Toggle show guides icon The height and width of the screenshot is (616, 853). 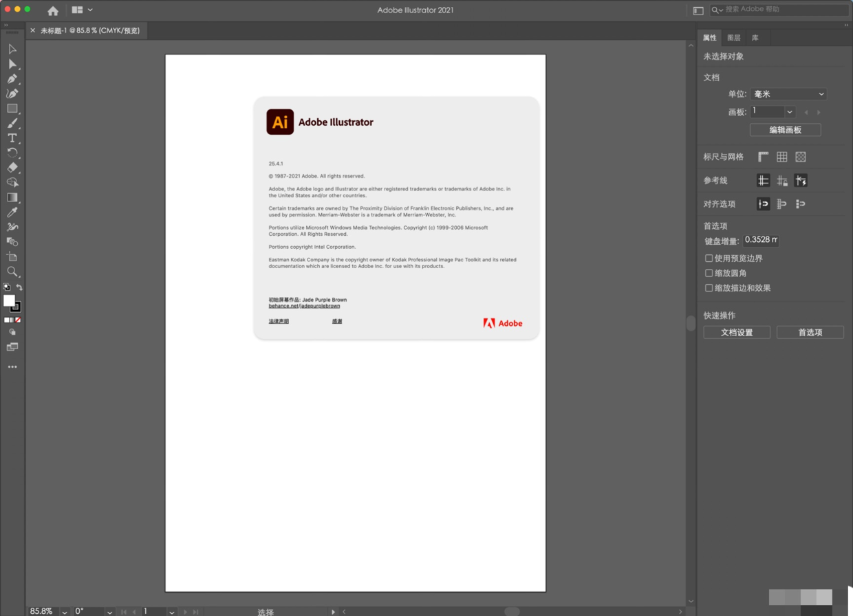pyautogui.click(x=764, y=180)
